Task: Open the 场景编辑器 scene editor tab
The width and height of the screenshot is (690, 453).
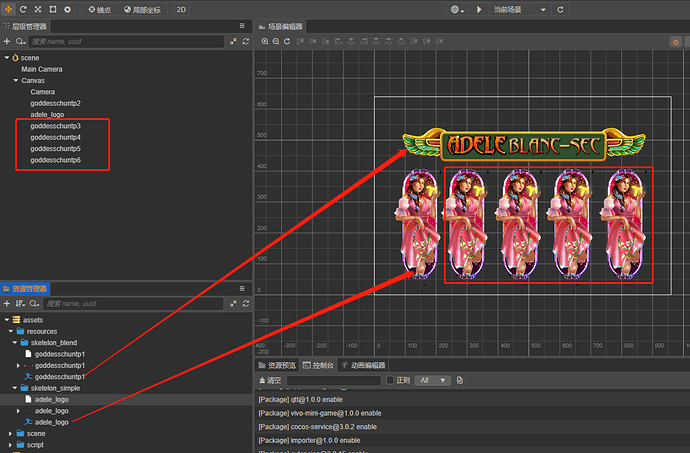Action: pos(281,26)
